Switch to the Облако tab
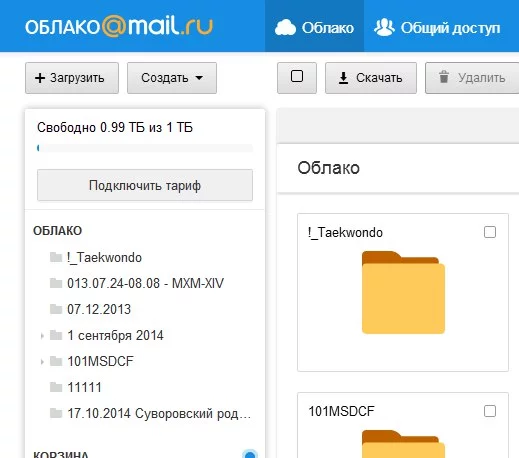The height and width of the screenshot is (458, 519). click(314, 26)
